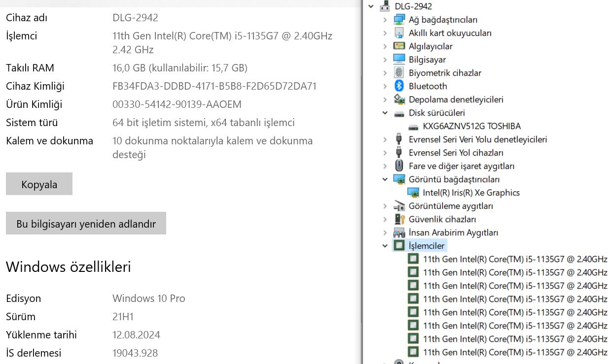Expand the Bilgisayar category

(385, 60)
